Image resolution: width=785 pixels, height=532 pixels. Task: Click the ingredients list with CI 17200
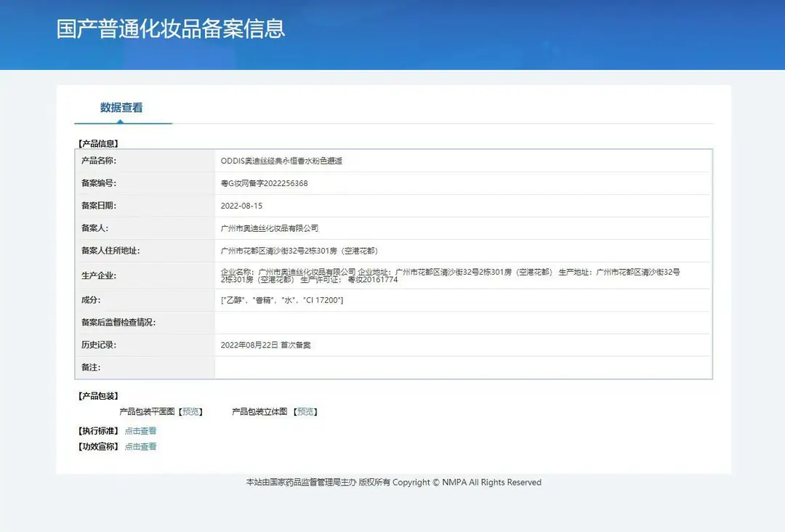coord(282,300)
